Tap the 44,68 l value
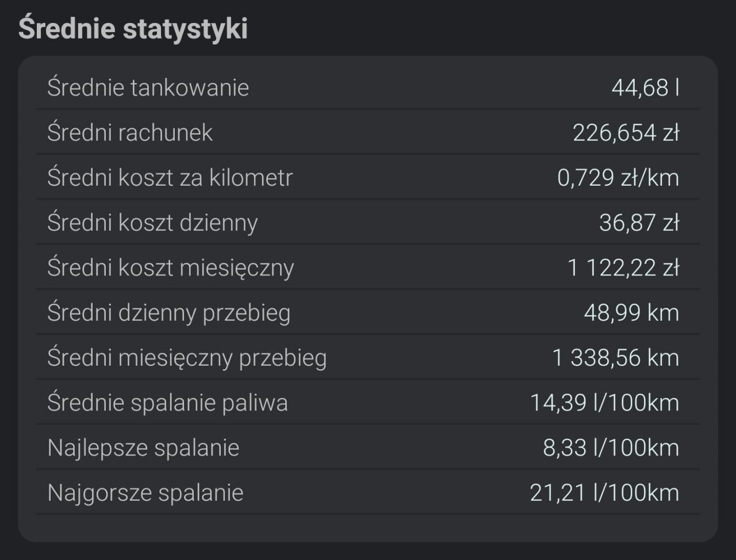This screenshot has height=560, width=736. 645,88
